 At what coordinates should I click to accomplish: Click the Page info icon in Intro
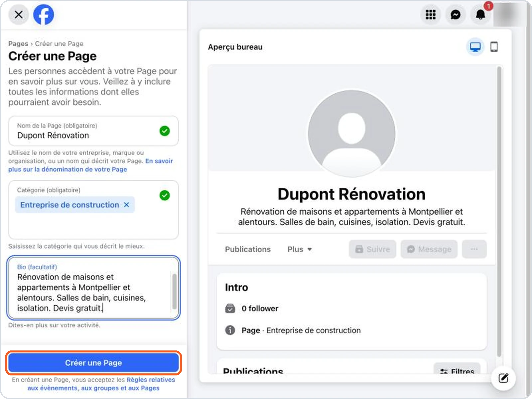(230, 330)
